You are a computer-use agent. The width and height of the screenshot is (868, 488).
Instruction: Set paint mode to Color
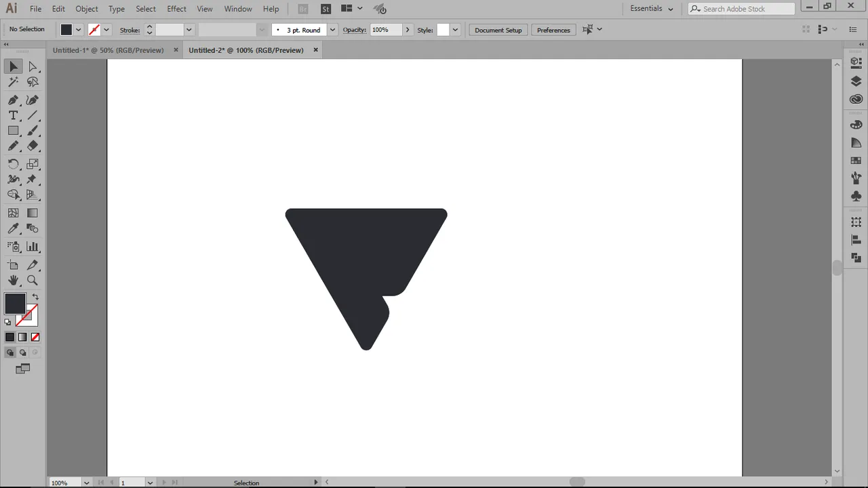pos(9,337)
